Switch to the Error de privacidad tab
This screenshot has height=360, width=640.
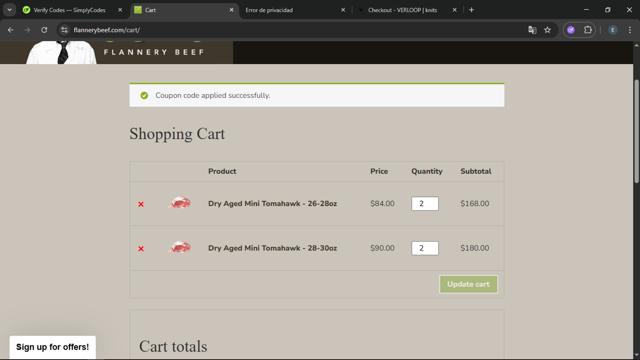click(x=269, y=10)
